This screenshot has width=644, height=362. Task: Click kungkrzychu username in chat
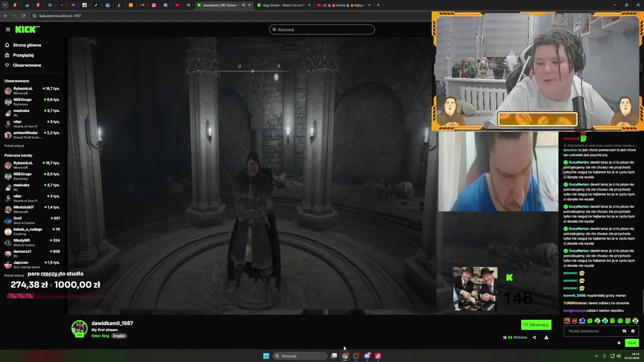coord(574,311)
